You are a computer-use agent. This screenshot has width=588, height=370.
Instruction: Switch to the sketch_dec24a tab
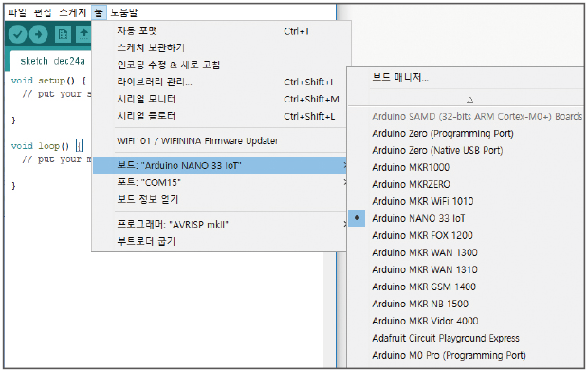point(52,61)
